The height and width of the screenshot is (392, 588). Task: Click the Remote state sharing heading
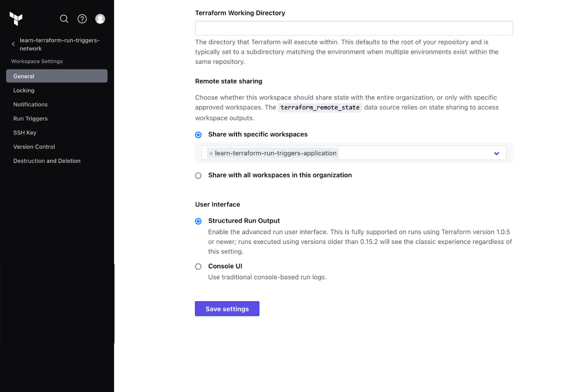coord(228,81)
